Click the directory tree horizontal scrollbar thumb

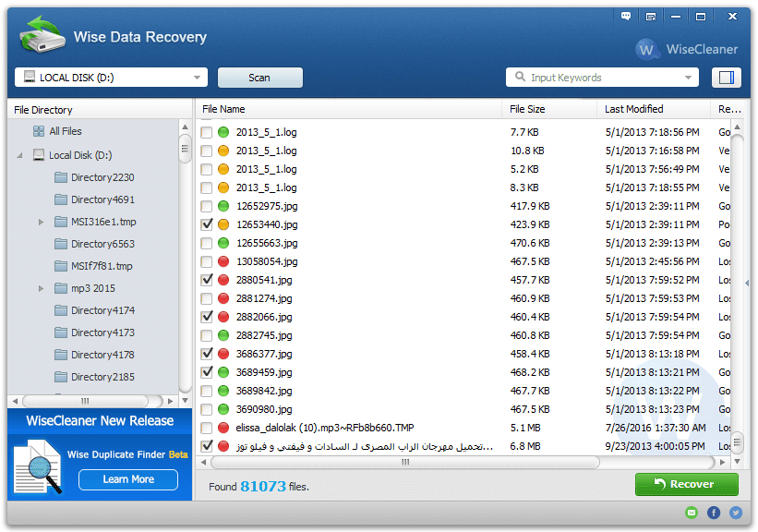click(x=85, y=401)
